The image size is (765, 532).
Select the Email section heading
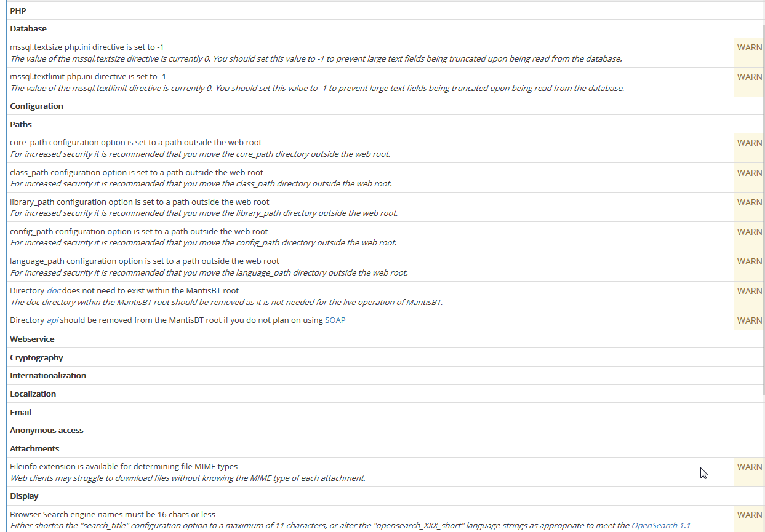(20, 413)
